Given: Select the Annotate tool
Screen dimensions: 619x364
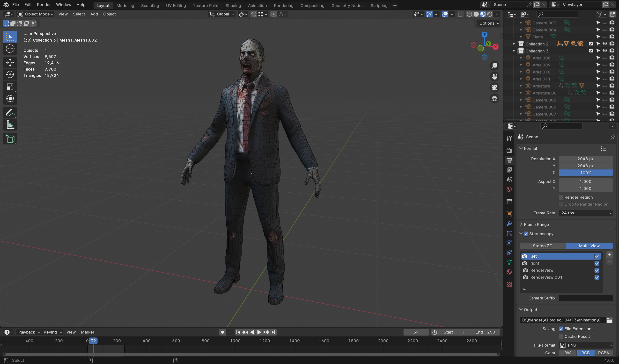Looking at the screenshot, I should click(x=10, y=113).
